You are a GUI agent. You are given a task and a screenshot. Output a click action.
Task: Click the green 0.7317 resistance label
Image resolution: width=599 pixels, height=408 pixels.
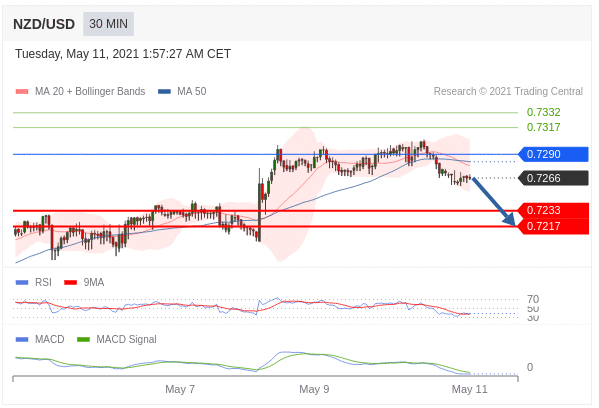pos(543,127)
